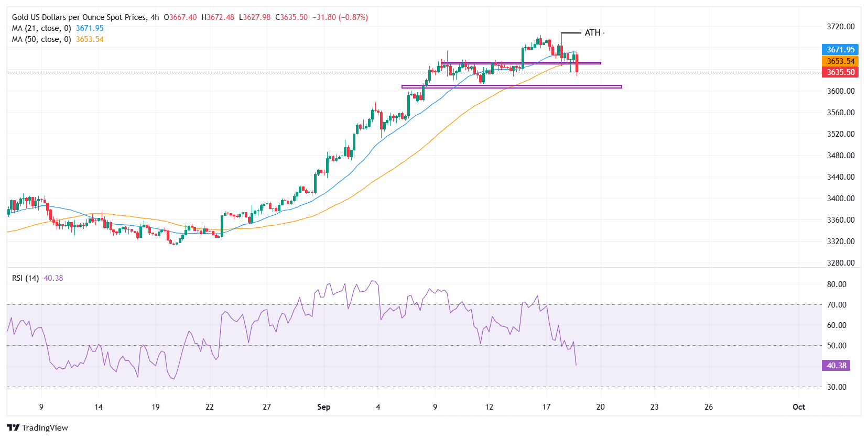Click the TradingView logo icon
This screenshot has height=439, width=868.
pos(14,427)
